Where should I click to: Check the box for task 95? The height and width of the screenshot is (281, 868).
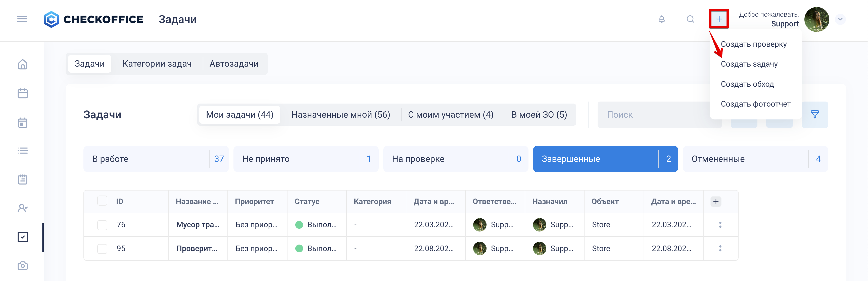(102, 249)
